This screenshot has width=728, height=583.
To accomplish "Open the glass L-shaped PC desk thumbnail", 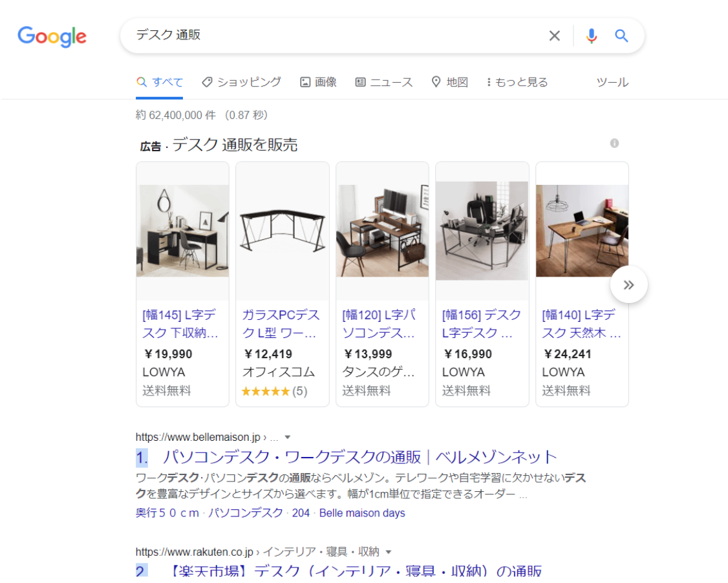I will click(x=283, y=231).
